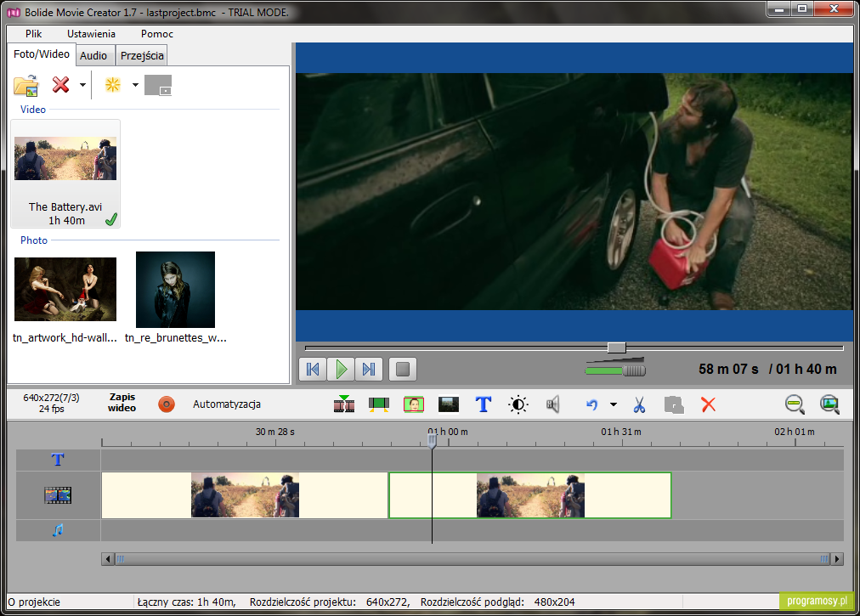
Task: Expand the undo history dropdown arrow
Action: (x=614, y=404)
